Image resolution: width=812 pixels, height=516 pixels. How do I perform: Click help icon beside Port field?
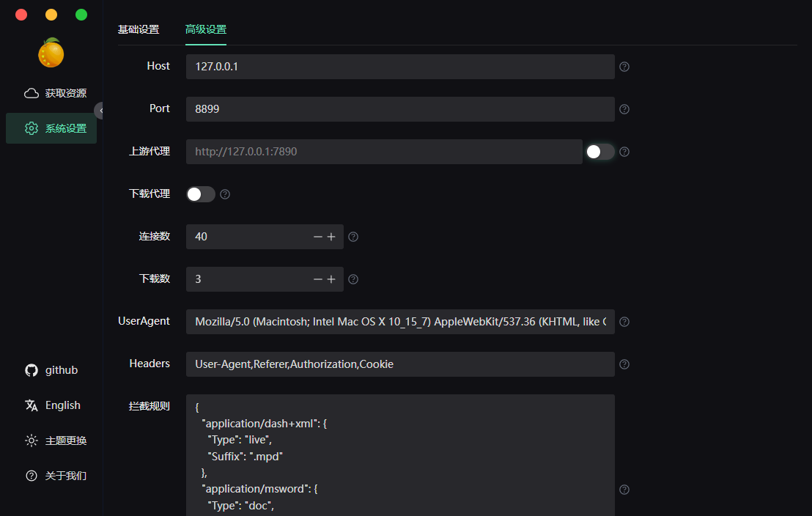624,109
